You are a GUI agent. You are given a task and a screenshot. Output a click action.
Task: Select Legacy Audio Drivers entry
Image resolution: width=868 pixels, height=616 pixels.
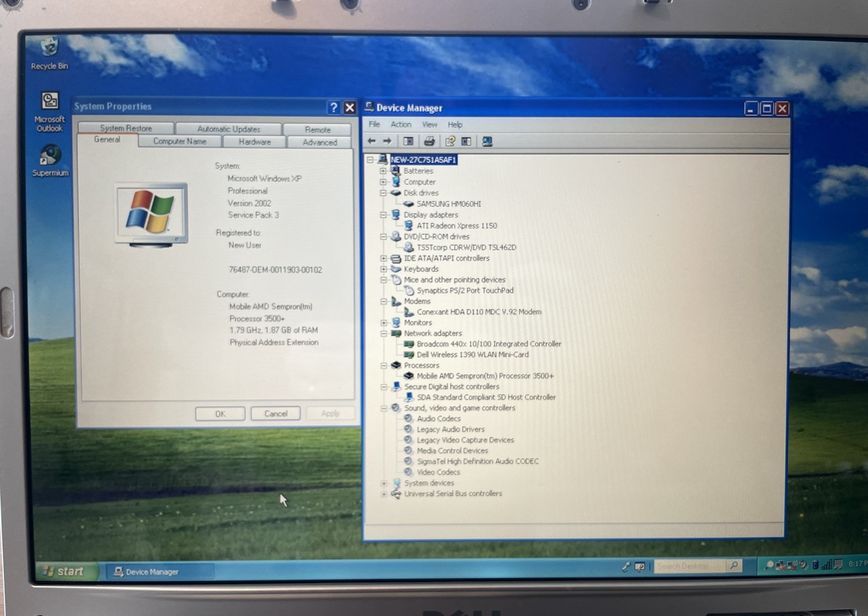[x=451, y=429]
